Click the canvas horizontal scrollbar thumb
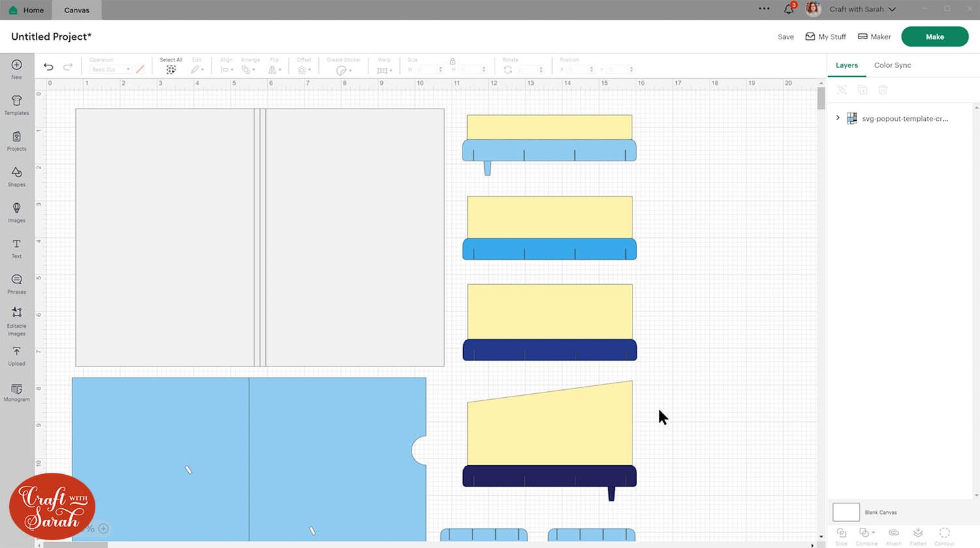The height and width of the screenshot is (548, 980). click(75, 545)
